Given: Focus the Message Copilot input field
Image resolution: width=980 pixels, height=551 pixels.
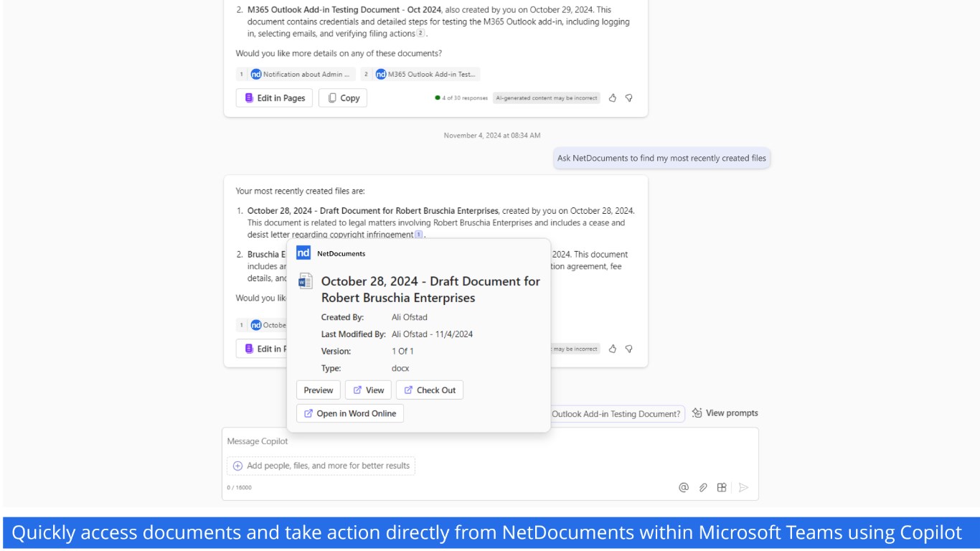Looking at the screenshot, I should click(x=490, y=441).
